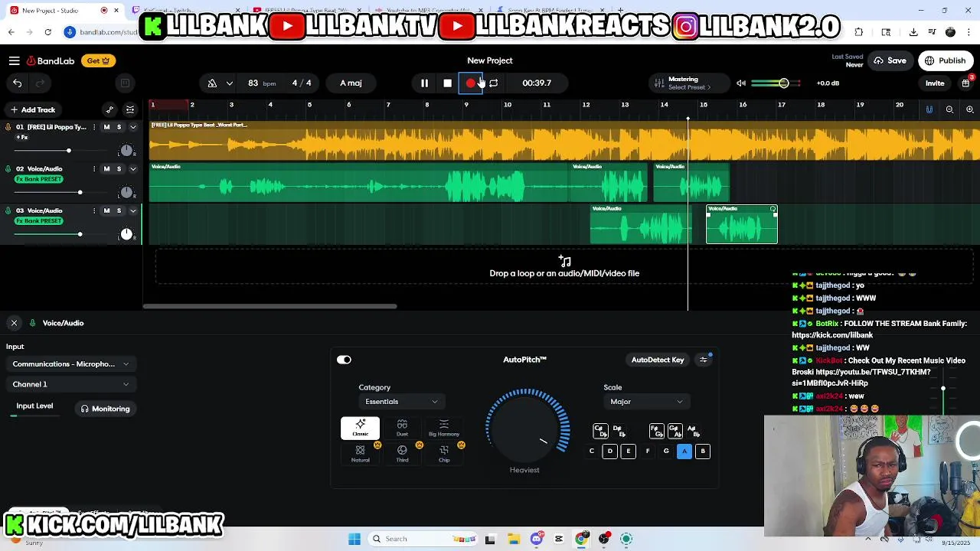Open the Channel 1 dropdown
980x551 pixels.
[70, 384]
